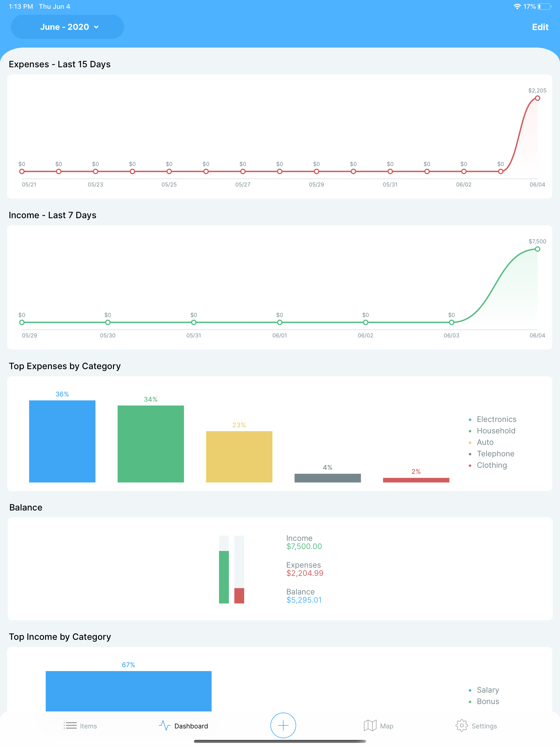Tap the Edit button

540,27
